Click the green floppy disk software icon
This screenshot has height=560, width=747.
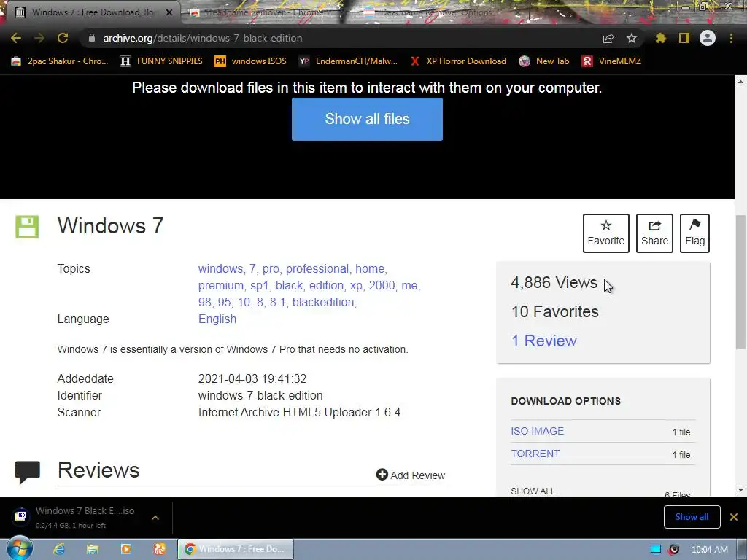coord(27,227)
